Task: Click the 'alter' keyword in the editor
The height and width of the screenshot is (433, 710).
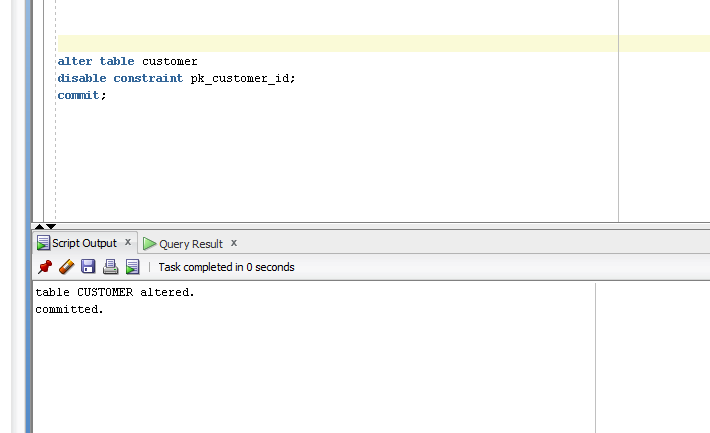Action: coord(75,61)
